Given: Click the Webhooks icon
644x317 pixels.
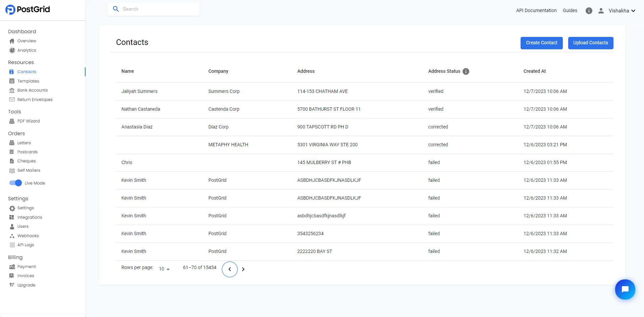Looking at the screenshot, I should coord(12,235).
